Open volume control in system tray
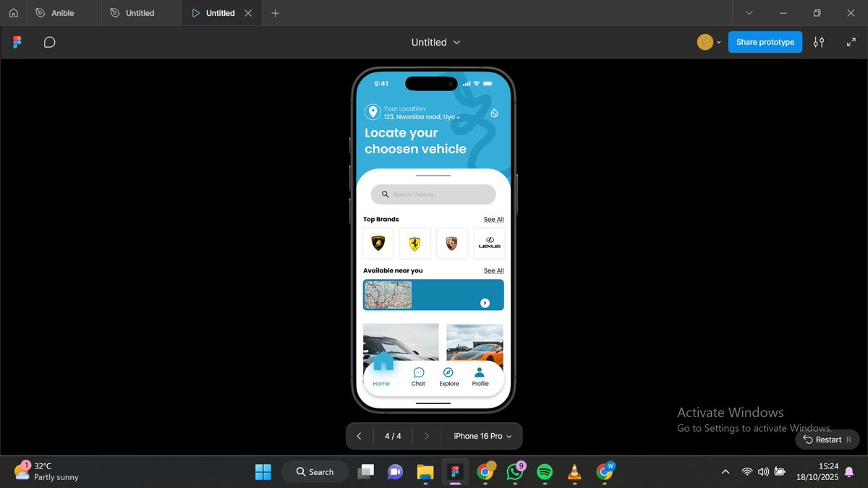The image size is (868, 488). (763, 471)
